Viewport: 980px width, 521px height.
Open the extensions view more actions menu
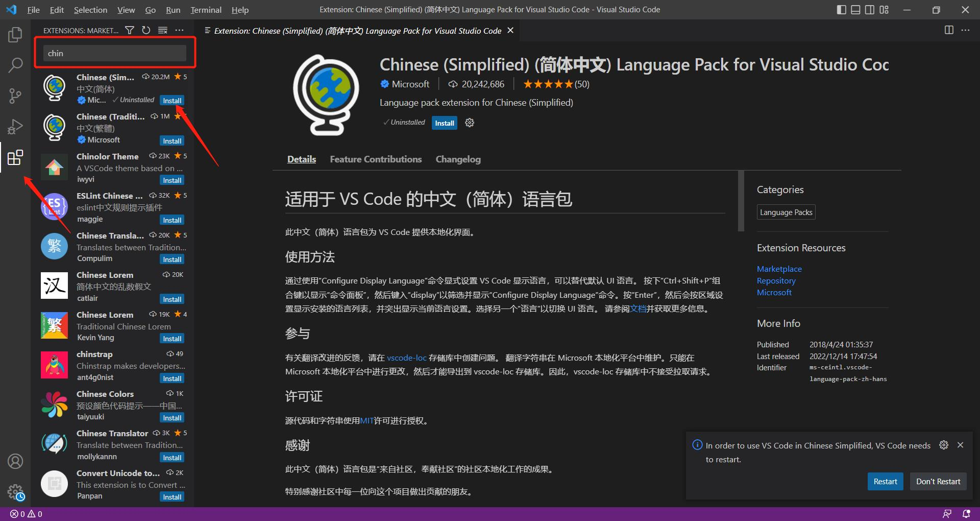[x=179, y=31]
